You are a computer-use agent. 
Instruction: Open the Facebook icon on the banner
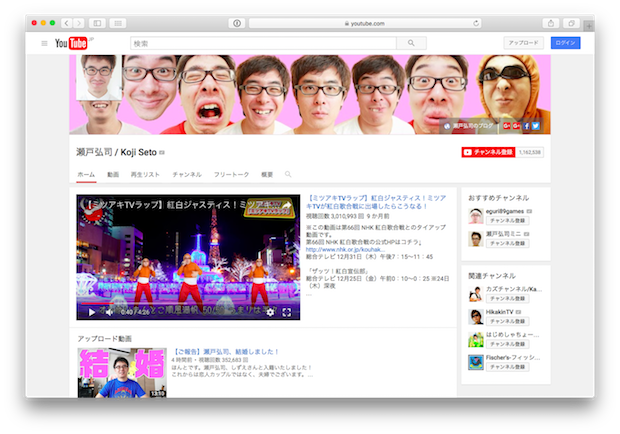(526, 126)
